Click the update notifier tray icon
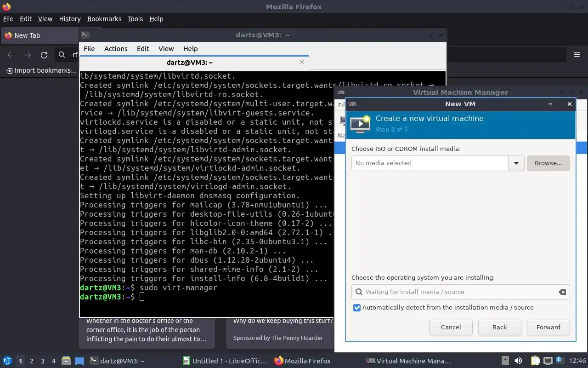This screenshot has width=588, height=368. point(560,361)
